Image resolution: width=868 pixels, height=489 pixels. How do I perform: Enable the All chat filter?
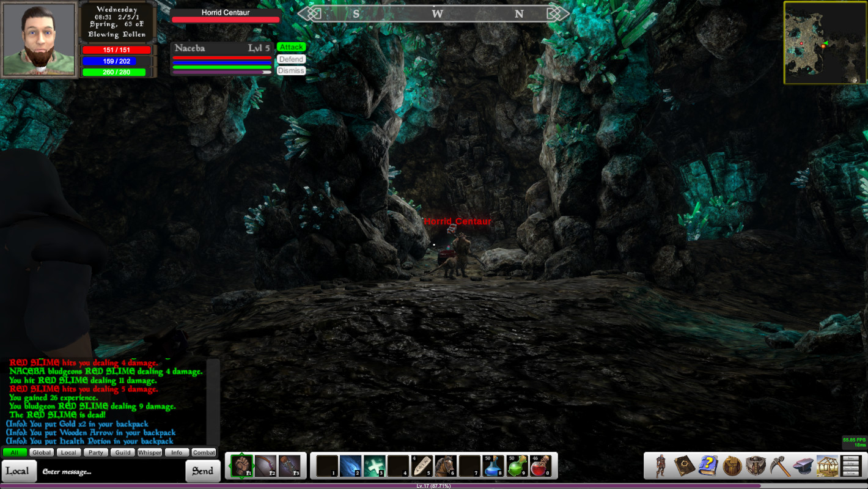14,452
